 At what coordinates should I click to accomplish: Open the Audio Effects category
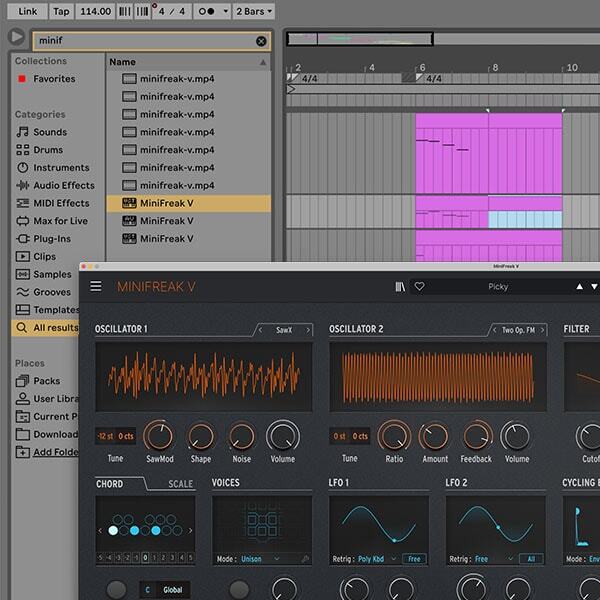(63, 185)
